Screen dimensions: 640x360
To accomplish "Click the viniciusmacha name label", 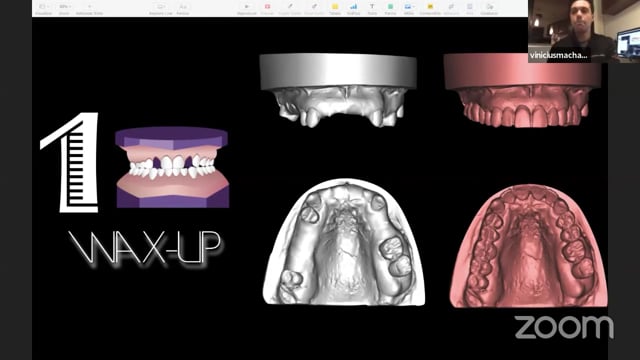I will [x=558, y=55].
